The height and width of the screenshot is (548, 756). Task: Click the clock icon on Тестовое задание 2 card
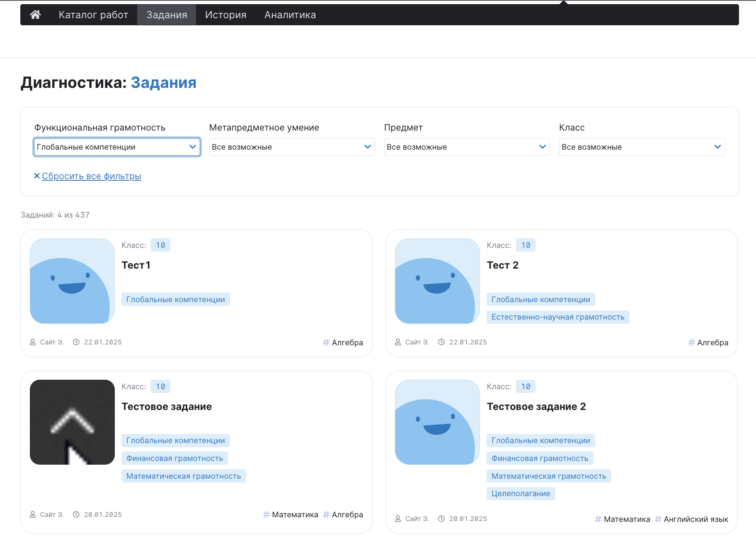coord(441,519)
